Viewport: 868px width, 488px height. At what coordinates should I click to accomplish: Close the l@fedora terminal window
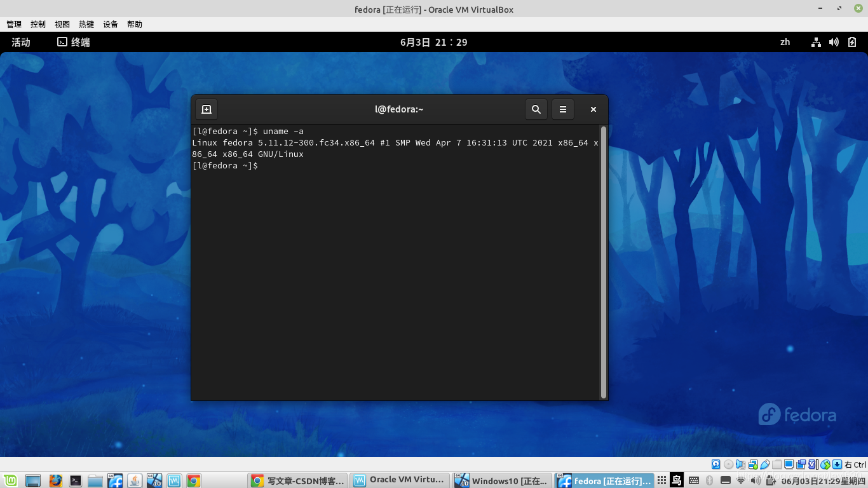point(593,109)
